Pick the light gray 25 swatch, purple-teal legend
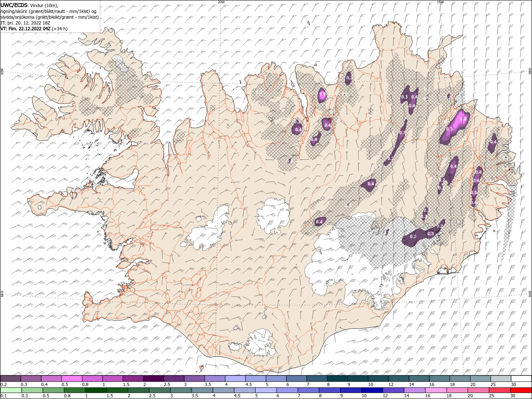532x399 pixels. (501, 379)
